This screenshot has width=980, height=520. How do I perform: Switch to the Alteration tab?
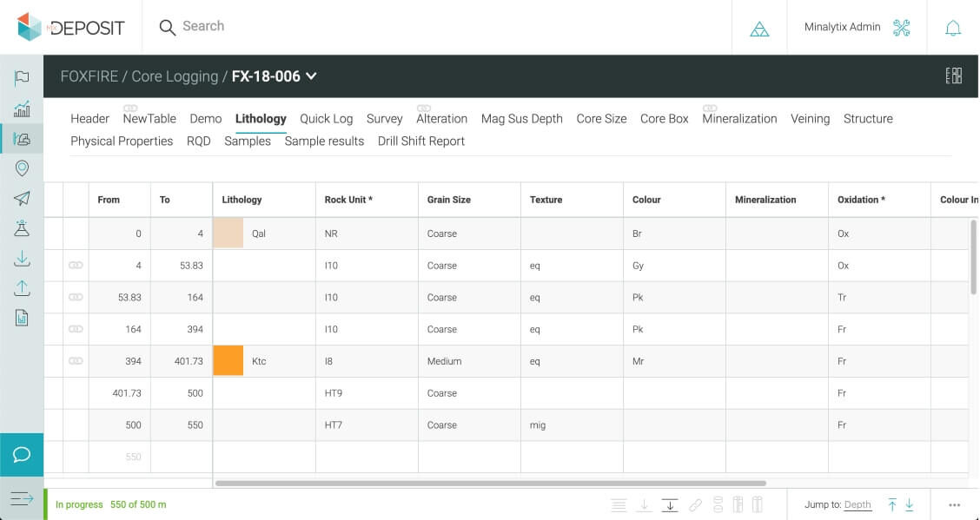click(441, 119)
